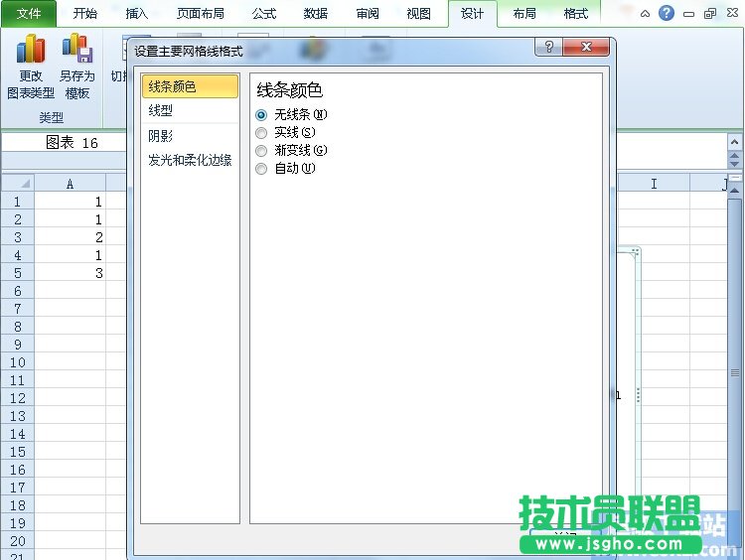This screenshot has width=745, height=560.
Task: Switch to the 布局 ribbon tab
Action: 524,14
